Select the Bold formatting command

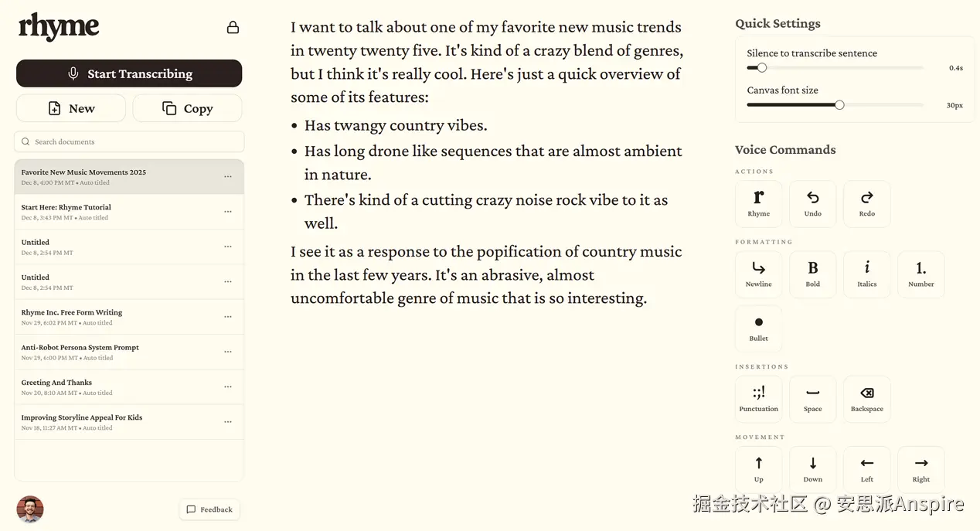coord(812,274)
